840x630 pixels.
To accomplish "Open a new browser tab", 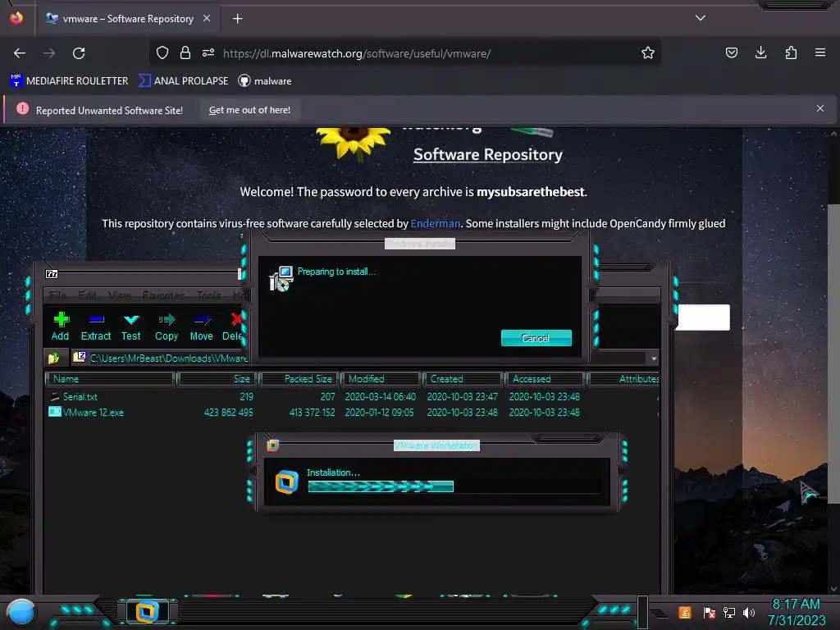I will click(x=237, y=19).
